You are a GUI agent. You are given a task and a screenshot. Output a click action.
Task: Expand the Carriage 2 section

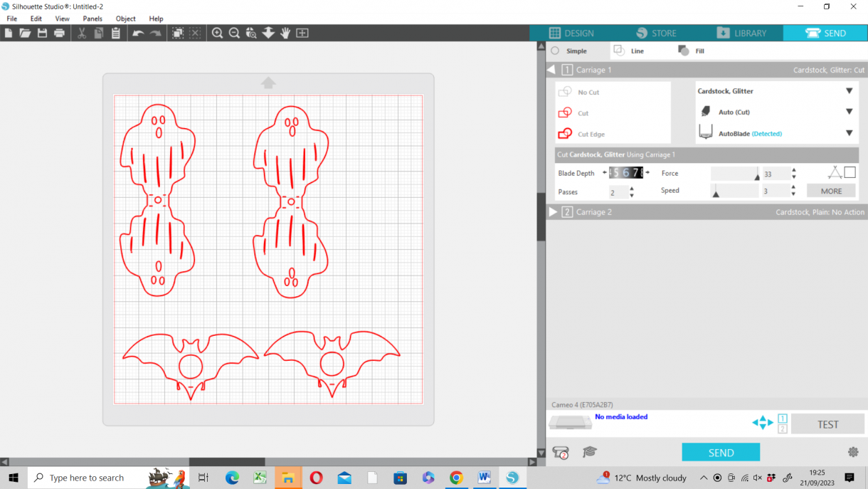[x=553, y=212]
